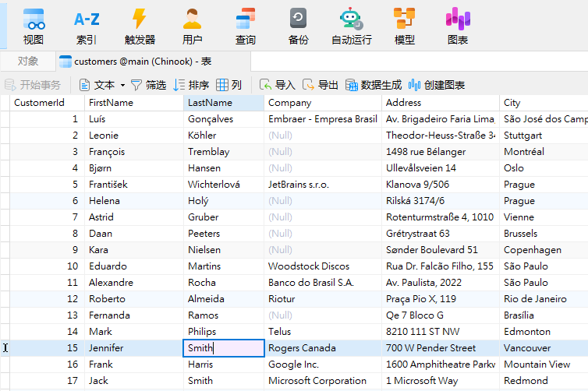Open the 用户 (Users) icon
Screen dimensions: 588x391
(192, 26)
